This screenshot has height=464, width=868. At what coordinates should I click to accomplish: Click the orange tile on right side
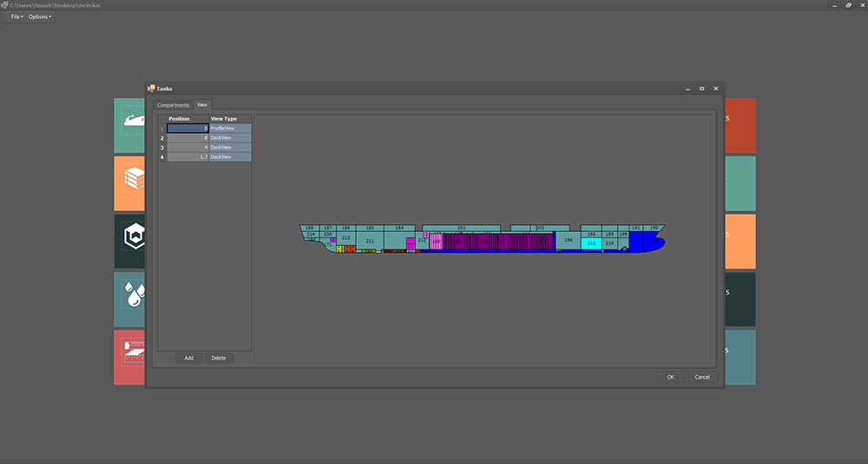coord(740,241)
